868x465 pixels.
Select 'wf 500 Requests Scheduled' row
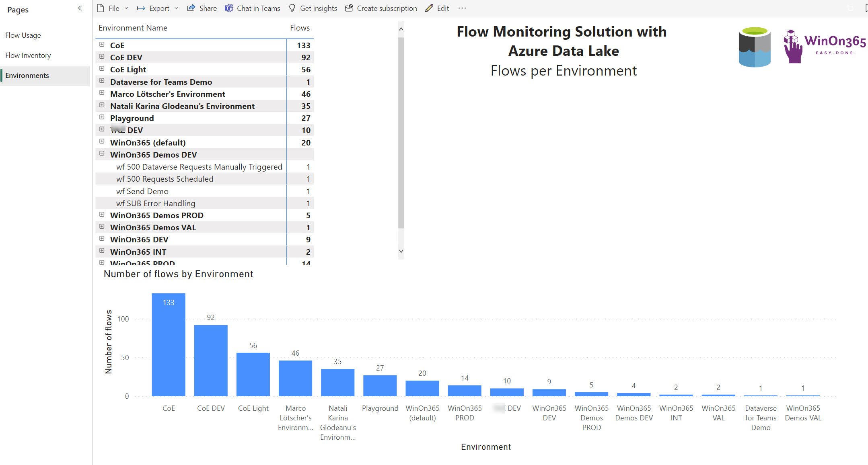coord(204,179)
